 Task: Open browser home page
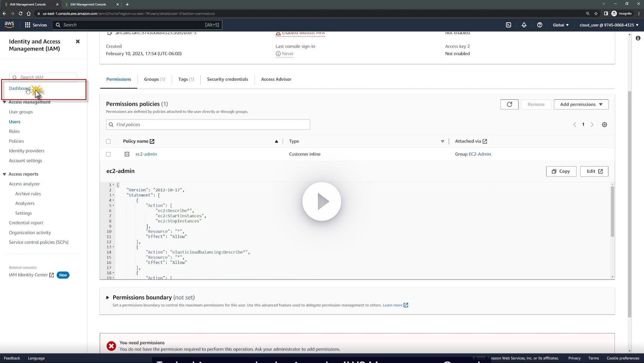[x=28, y=13]
